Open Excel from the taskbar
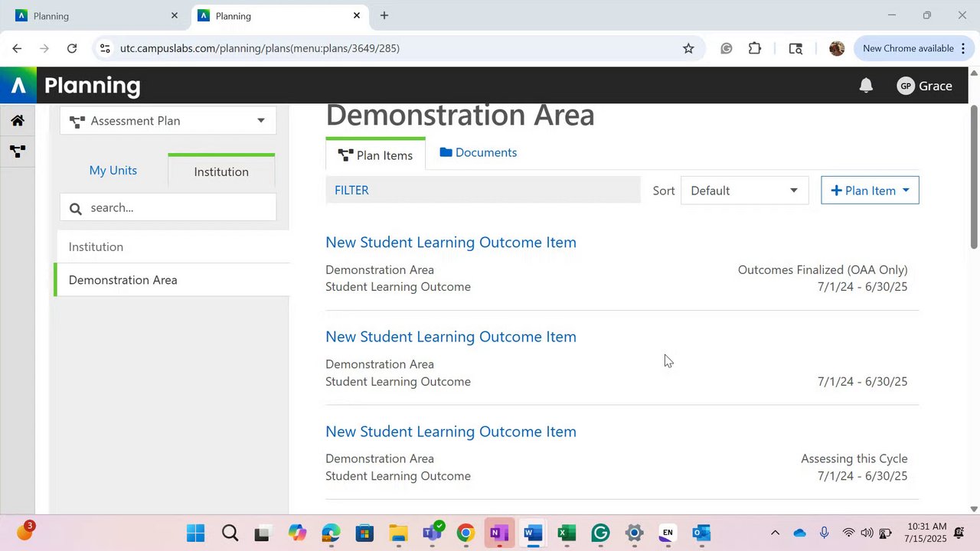This screenshot has height=551, width=980. pos(567,533)
